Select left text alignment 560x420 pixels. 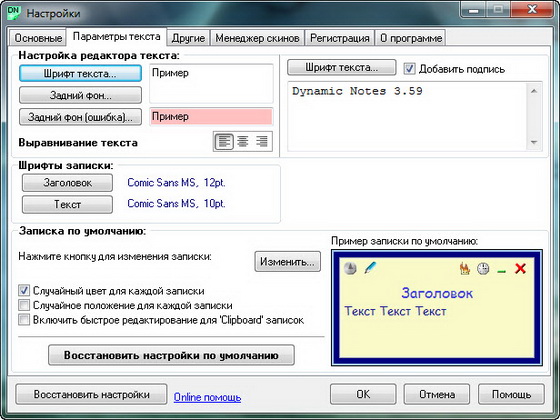pos(224,141)
